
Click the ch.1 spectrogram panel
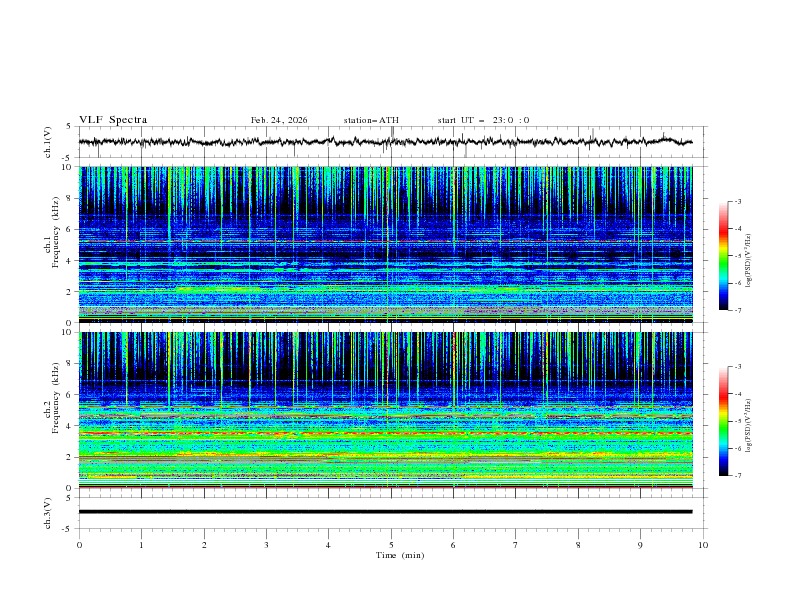coord(386,244)
